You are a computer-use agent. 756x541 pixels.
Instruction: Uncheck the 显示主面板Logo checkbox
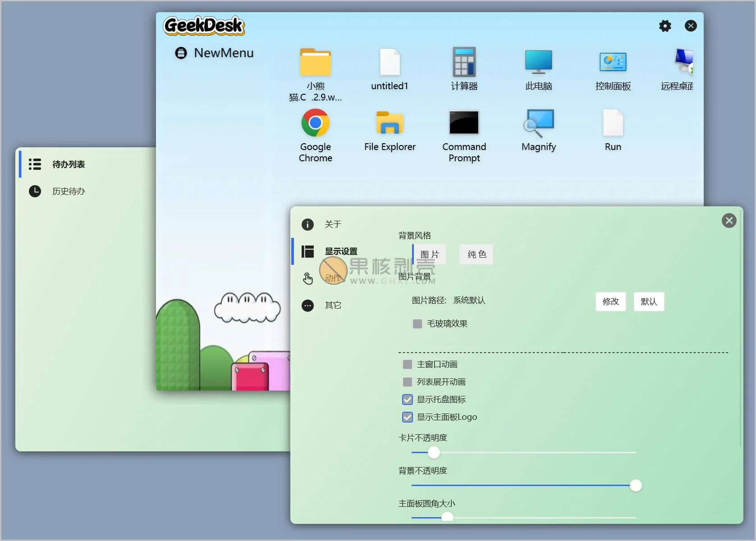click(408, 417)
